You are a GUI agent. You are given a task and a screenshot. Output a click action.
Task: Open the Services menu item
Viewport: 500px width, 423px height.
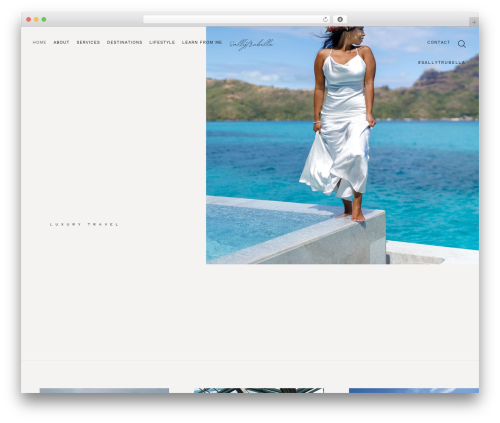[88, 42]
